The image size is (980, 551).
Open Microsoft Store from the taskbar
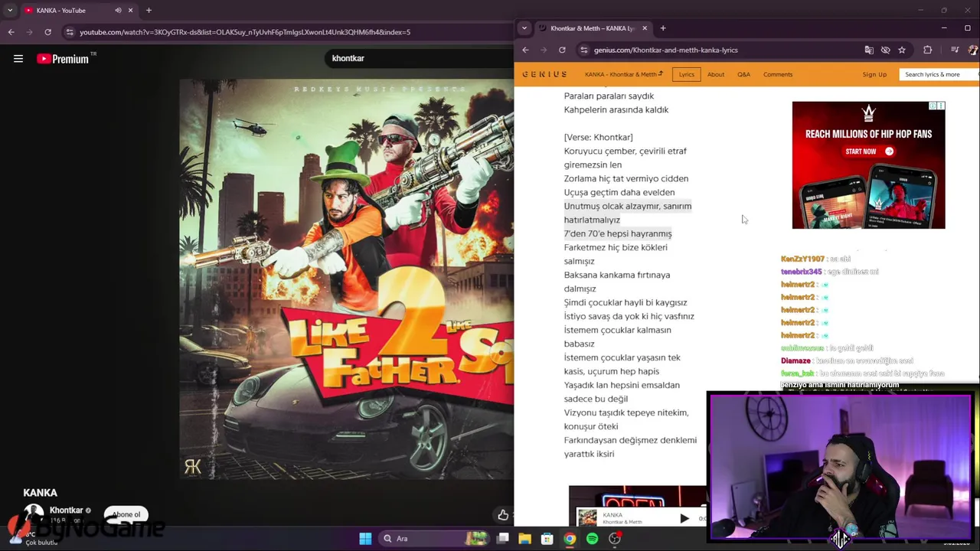(547, 539)
